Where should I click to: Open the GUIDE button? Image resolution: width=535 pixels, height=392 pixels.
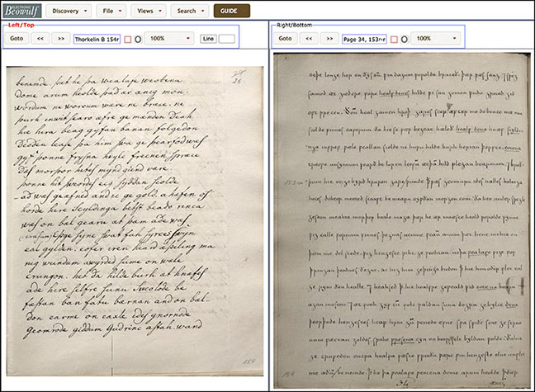point(232,11)
